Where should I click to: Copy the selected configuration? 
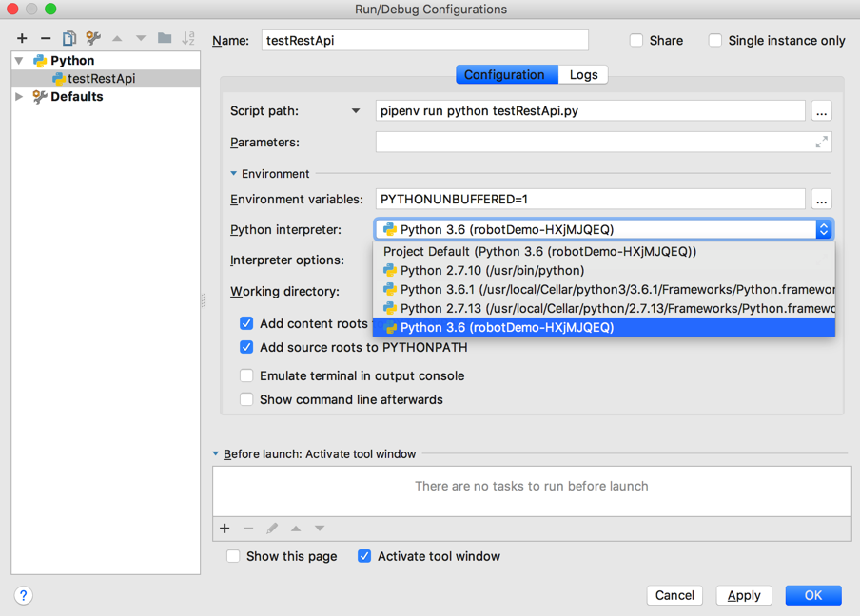(69, 38)
